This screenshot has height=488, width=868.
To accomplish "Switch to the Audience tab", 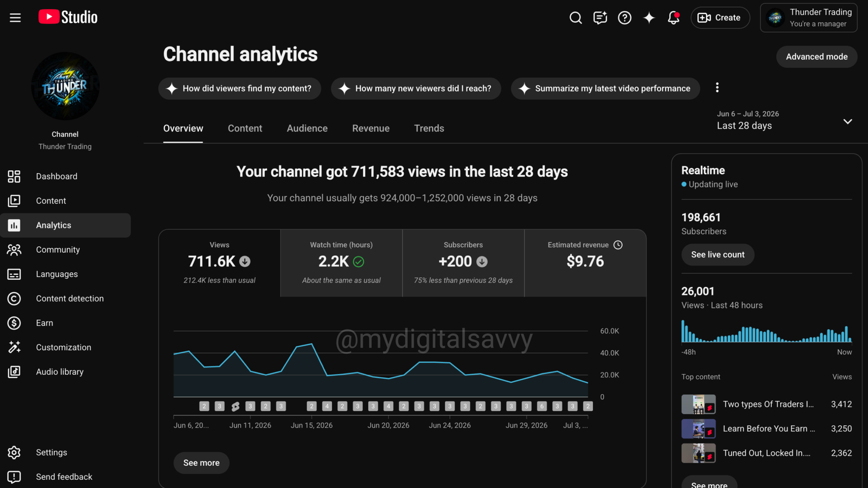I will [x=307, y=129].
